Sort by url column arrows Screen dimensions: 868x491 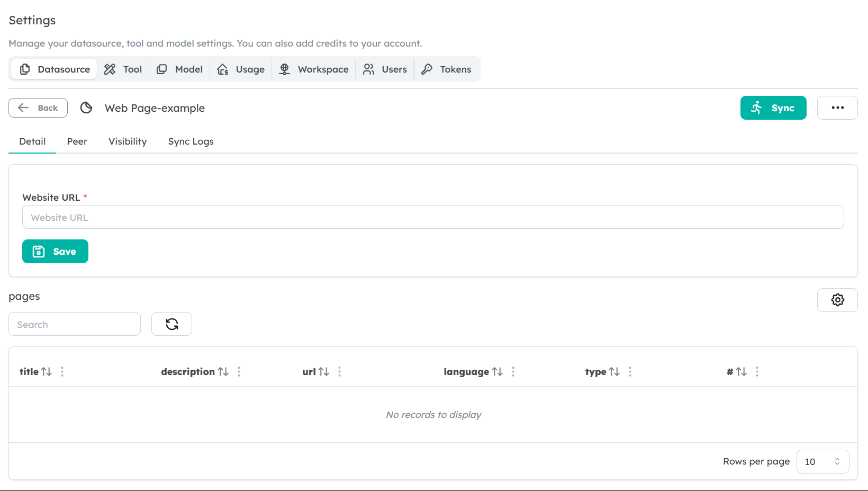tap(323, 372)
